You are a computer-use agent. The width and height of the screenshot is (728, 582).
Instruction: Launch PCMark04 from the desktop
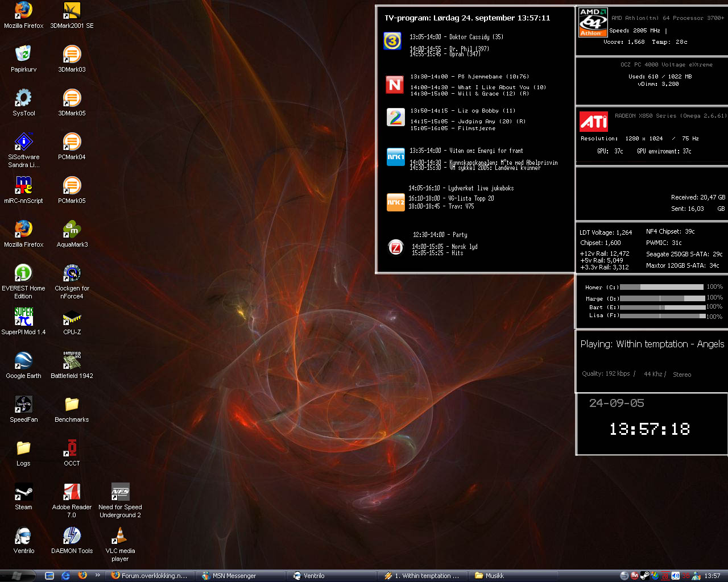coord(72,147)
